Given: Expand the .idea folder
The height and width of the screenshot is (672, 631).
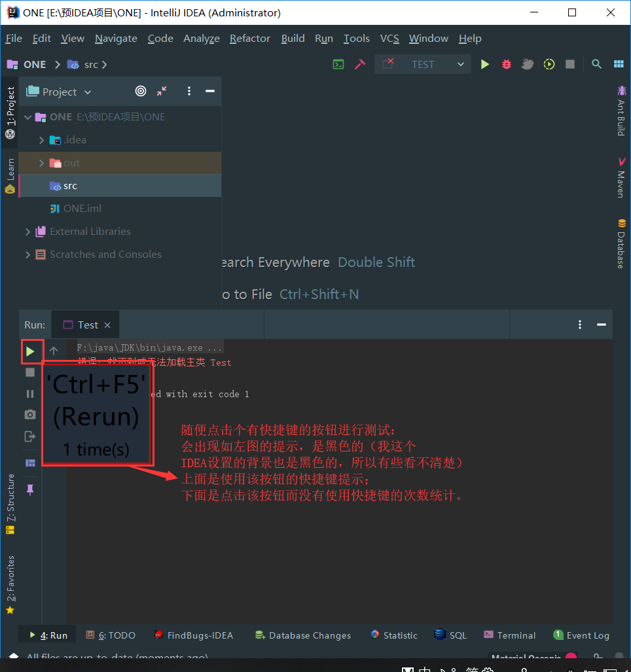Looking at the screenshot, I should pos(42,140).
